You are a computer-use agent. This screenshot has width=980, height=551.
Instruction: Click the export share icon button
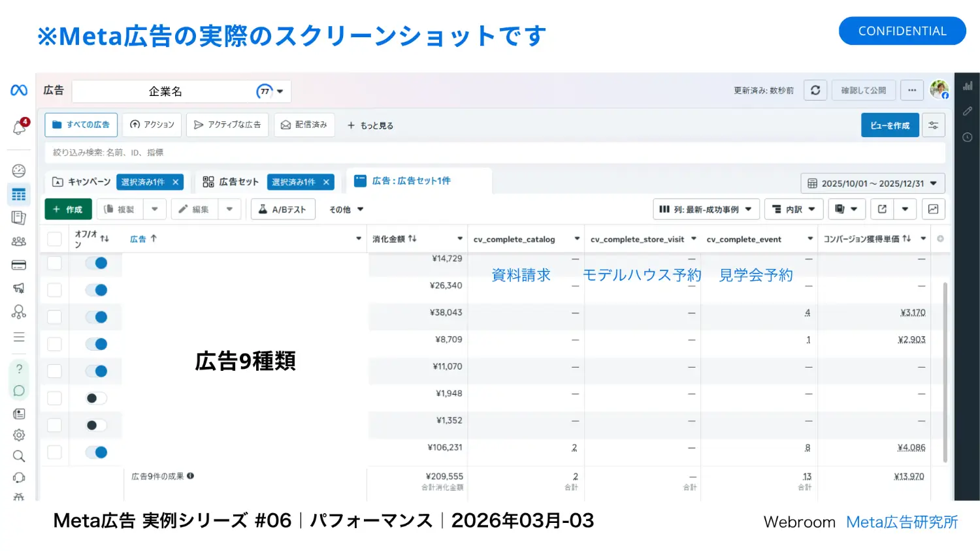pos(882,209)
